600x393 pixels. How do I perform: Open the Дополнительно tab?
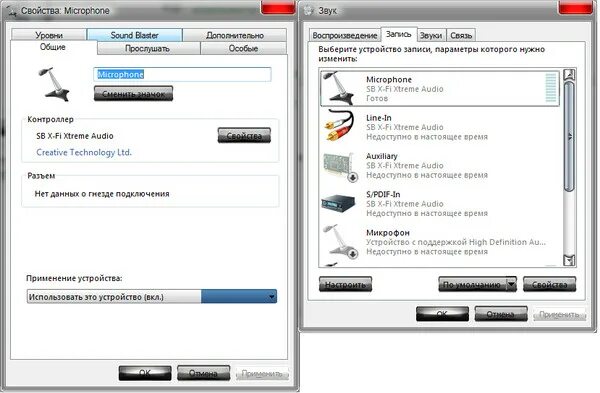coord(235,35)
